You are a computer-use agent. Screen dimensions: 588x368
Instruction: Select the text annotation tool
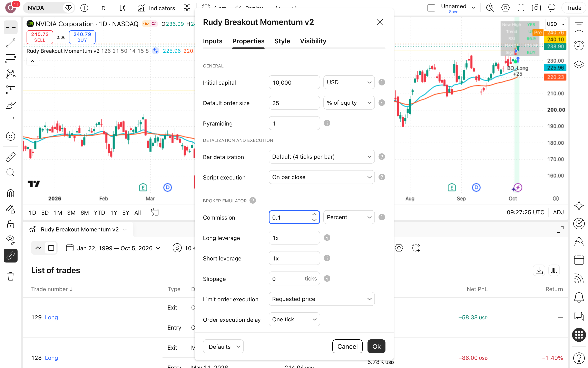(10, 121)
